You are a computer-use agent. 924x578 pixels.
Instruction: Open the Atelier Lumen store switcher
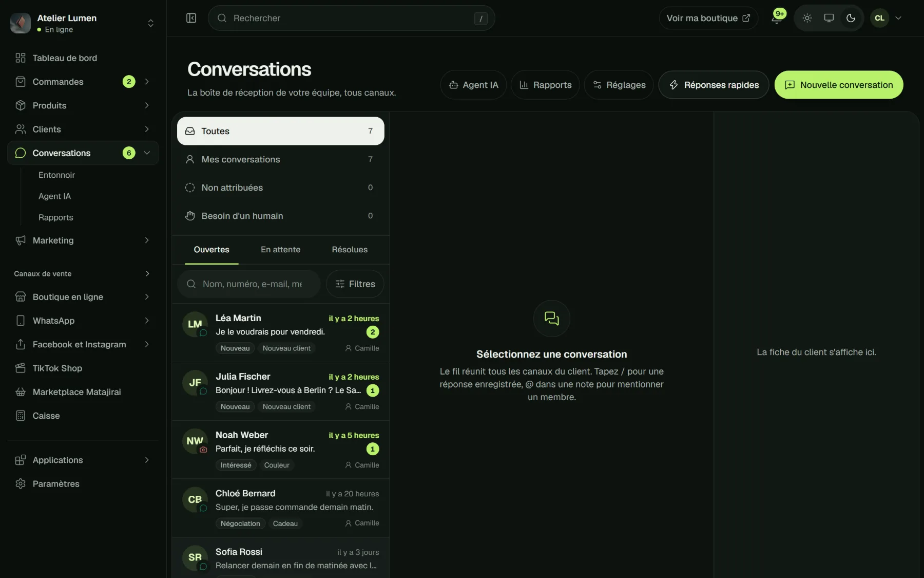(x=83, y=23)
